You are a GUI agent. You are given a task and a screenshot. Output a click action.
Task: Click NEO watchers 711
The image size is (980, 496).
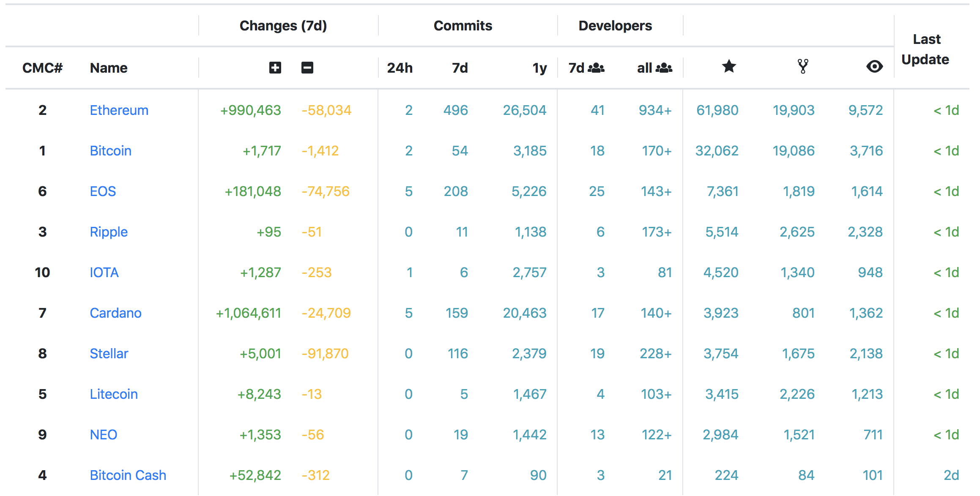[x=873, y=435]
